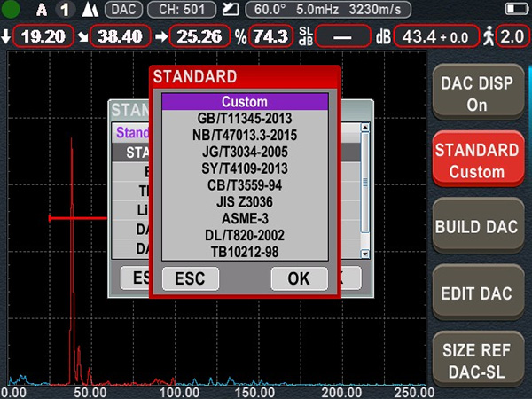The width and height of the screenshot is (532, 399).
Task: Click the walking person step icon
Action: click(489, 36)
